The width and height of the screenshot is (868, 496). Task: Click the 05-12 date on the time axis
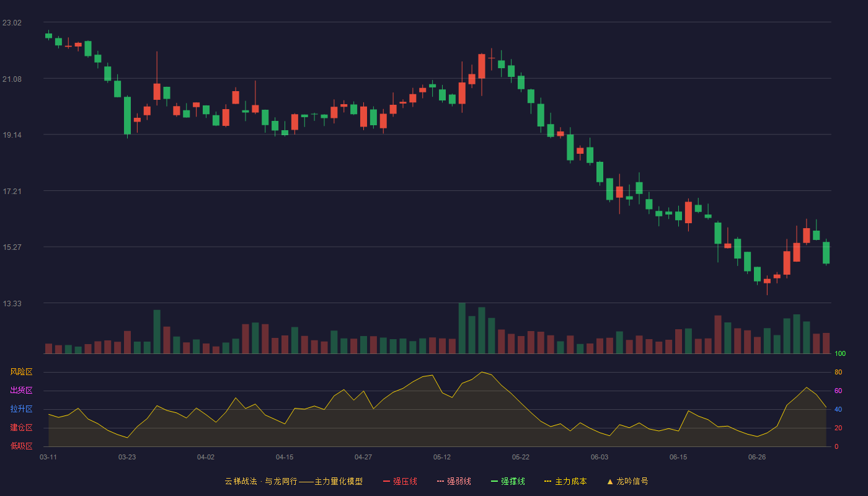(442, 457)
